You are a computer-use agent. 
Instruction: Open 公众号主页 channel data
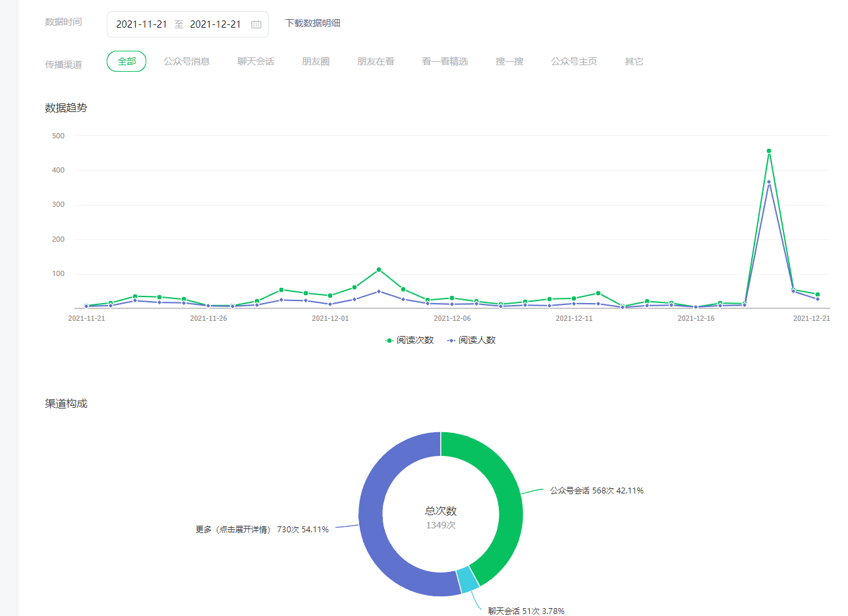coord(574,61)
